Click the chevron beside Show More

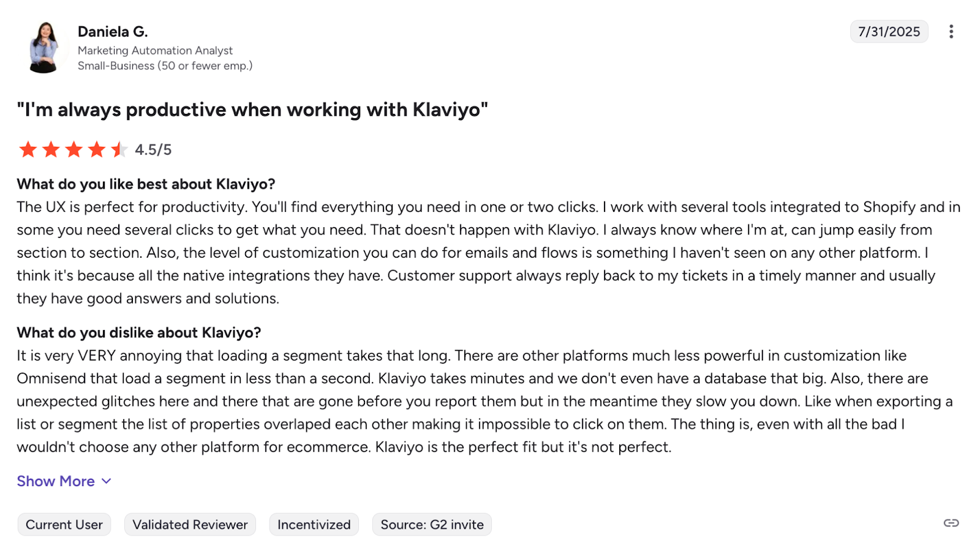coord(105,481)
